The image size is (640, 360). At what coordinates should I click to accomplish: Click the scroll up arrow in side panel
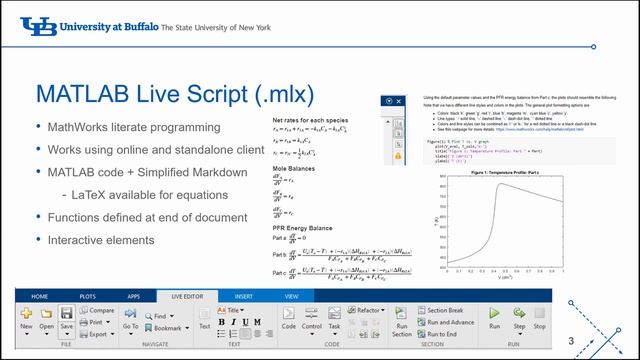coord(388,122)
